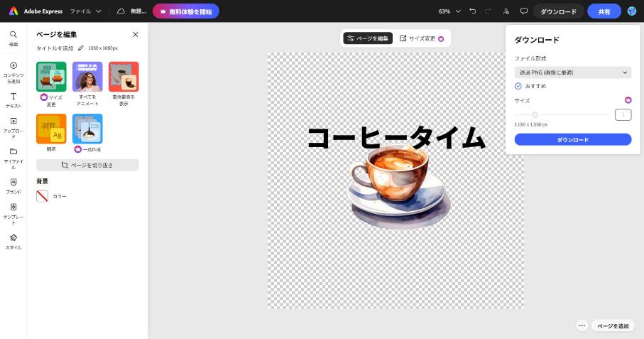The image size is (644, 339).
Task: Redo the last action
Action: tap(488, 11)
